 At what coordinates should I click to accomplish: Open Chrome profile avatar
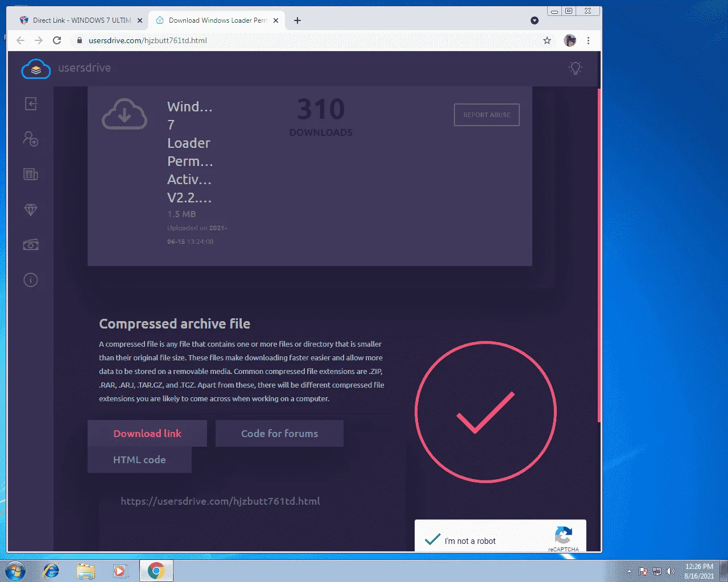click(570, 40)
